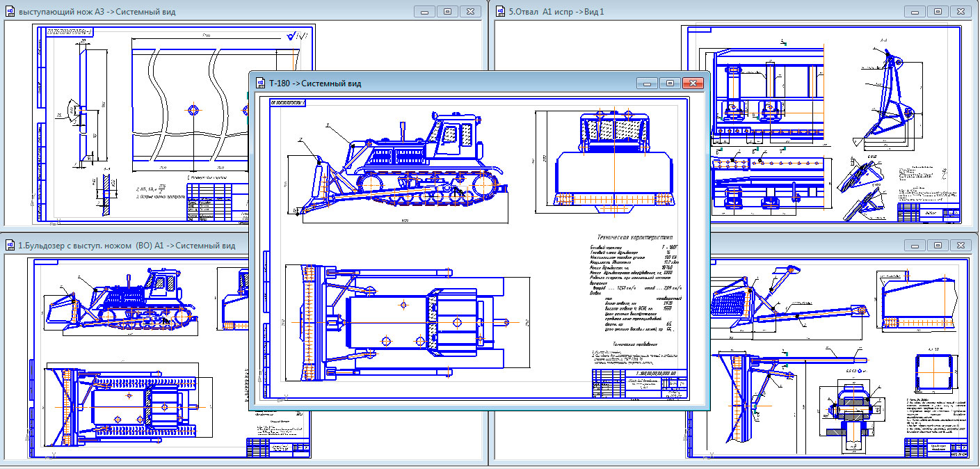Maximize the Т-180 window
This screenshot has width=980, height=469.
(x=670, y=84)
